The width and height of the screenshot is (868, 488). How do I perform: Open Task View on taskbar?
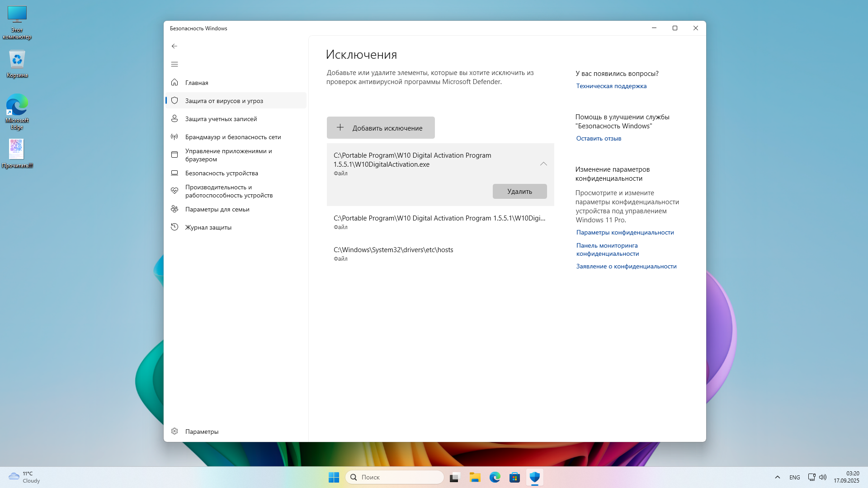point(455,477)
